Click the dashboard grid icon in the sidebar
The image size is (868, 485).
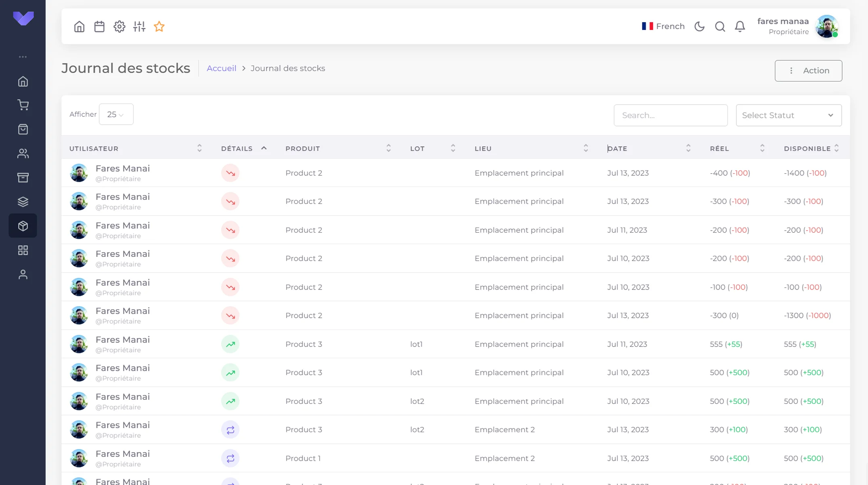pos(23,250)
